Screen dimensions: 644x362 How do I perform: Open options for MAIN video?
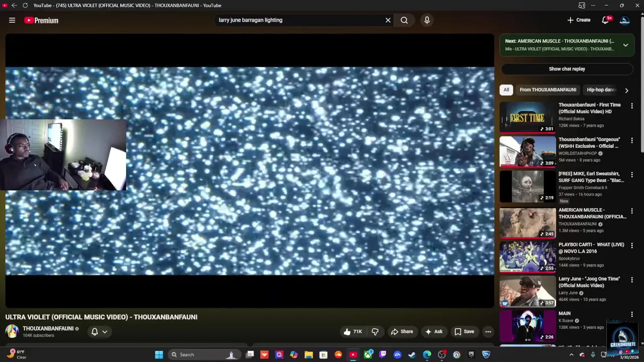click(x=632, y=314)
